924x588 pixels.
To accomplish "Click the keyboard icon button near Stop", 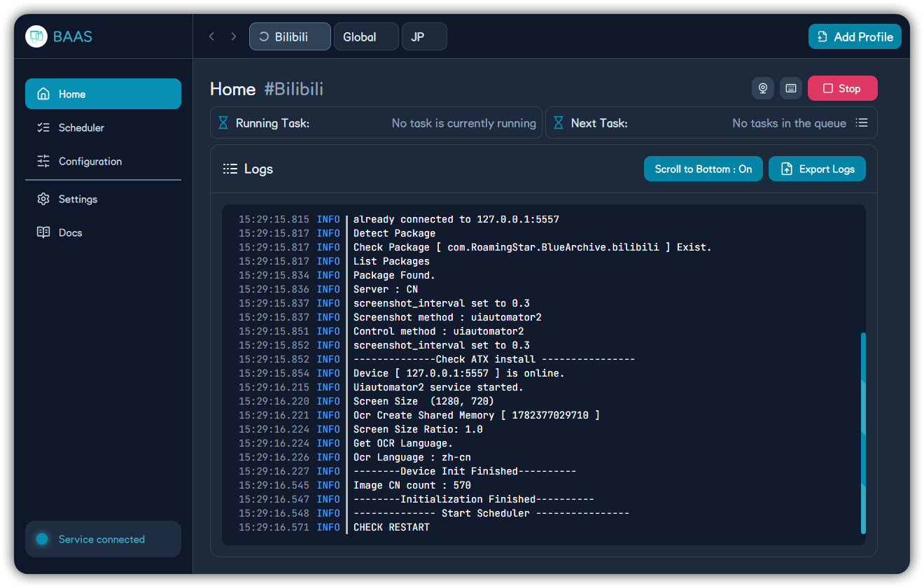I will pyautogui.click(x=791, y=88).
